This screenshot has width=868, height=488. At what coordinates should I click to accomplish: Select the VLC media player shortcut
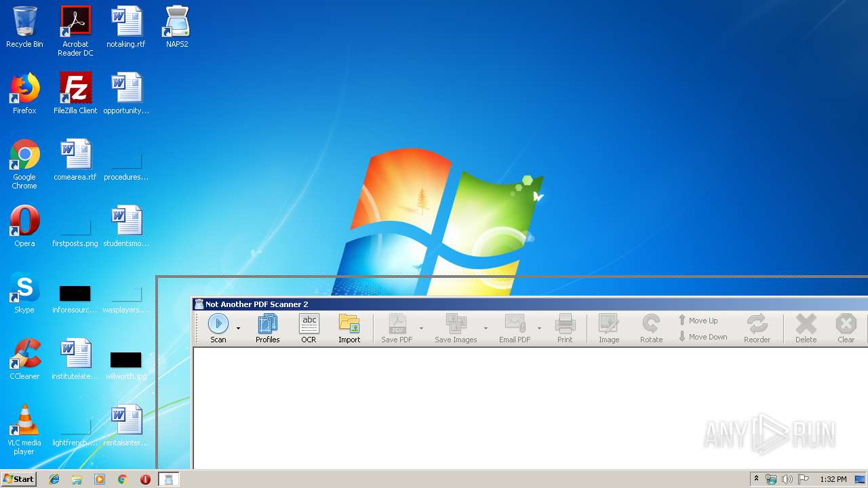pos(24,430)
